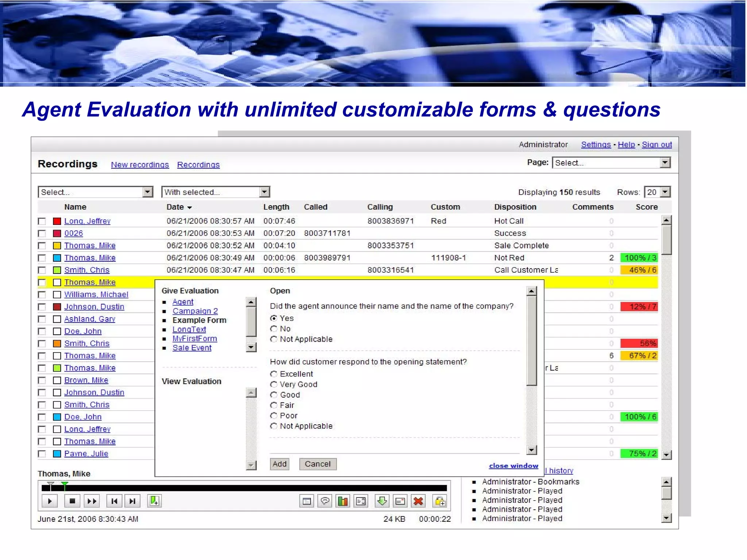Add a bookmark with green flag icon

155,501
